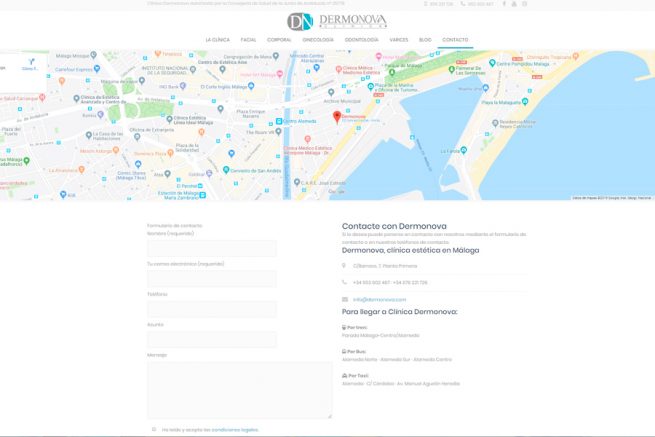This screenshot has width=655, height=437.
Task: Click the Nombre input field
Action: point(211,248)
